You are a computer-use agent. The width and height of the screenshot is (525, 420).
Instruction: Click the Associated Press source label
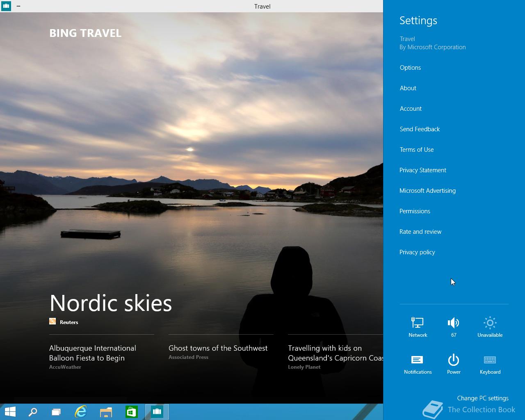188,357
